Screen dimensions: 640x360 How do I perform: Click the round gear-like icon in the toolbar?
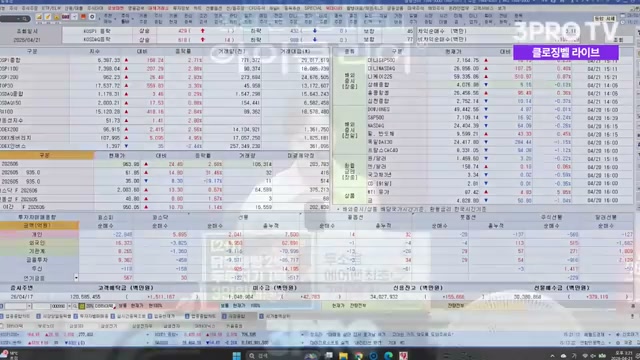[x=92, y=17]
